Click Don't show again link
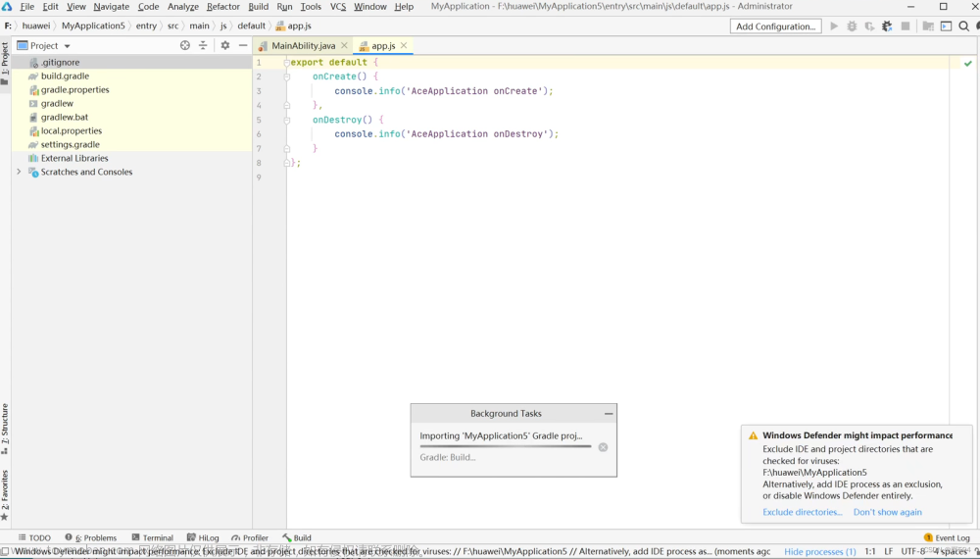The height and width of the screenshot is (559, 980). pos(888,512)
